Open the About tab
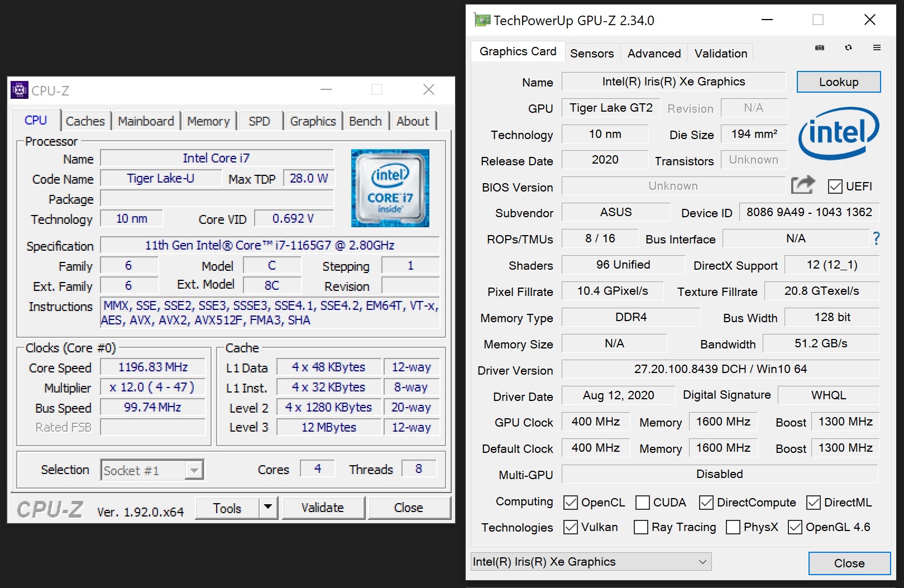Image resolution: width=904 pixels, height=588 pixels. pos(413,121)
